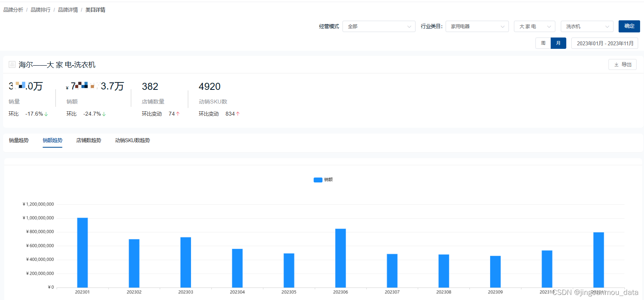Click the 导出 export button
The image size is (644, 300).
(623, 64)
